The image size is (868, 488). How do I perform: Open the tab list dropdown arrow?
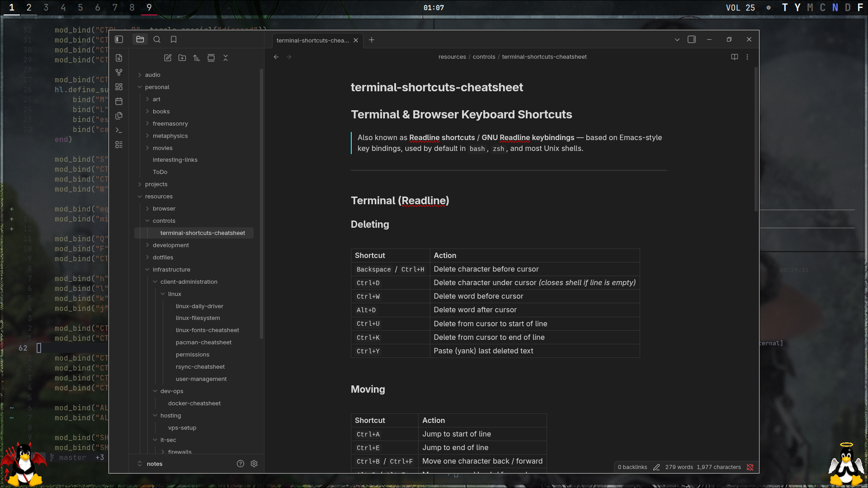coord(677,40)
